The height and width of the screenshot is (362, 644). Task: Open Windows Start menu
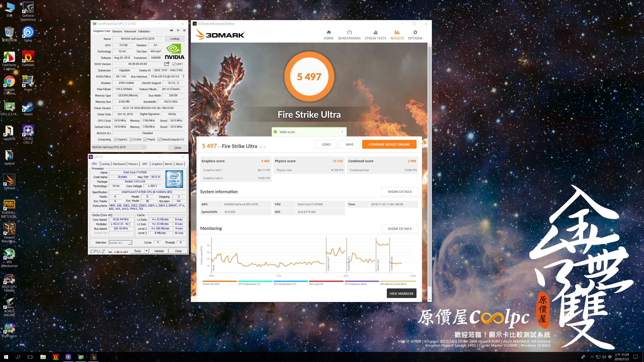6,357
